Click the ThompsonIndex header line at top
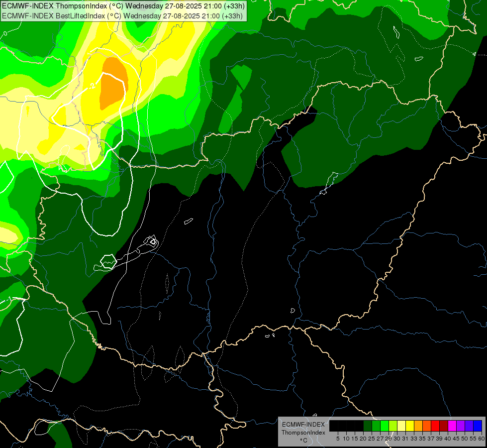 click(123, 6)
